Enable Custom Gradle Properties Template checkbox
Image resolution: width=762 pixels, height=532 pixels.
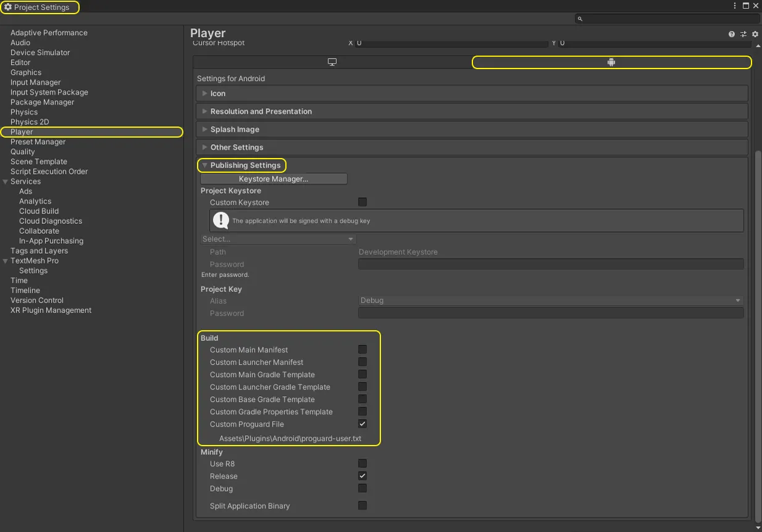(362, 411)
